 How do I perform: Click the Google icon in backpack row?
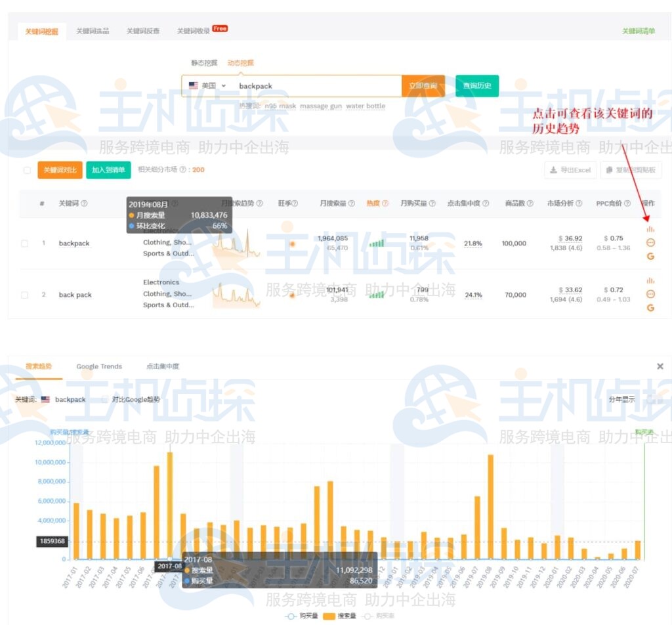(650, 256)
